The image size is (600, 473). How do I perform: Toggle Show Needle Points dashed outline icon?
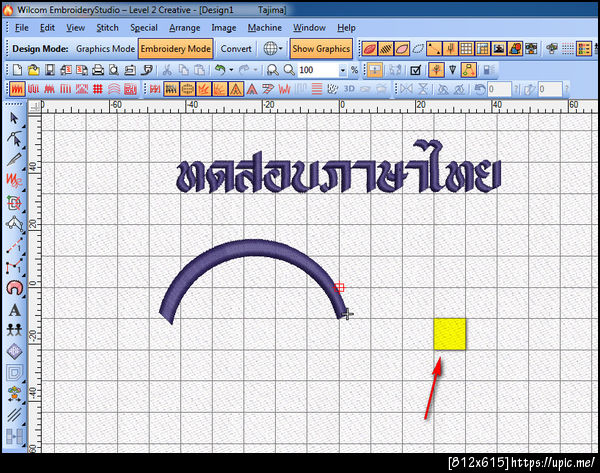tap(418, 49)
